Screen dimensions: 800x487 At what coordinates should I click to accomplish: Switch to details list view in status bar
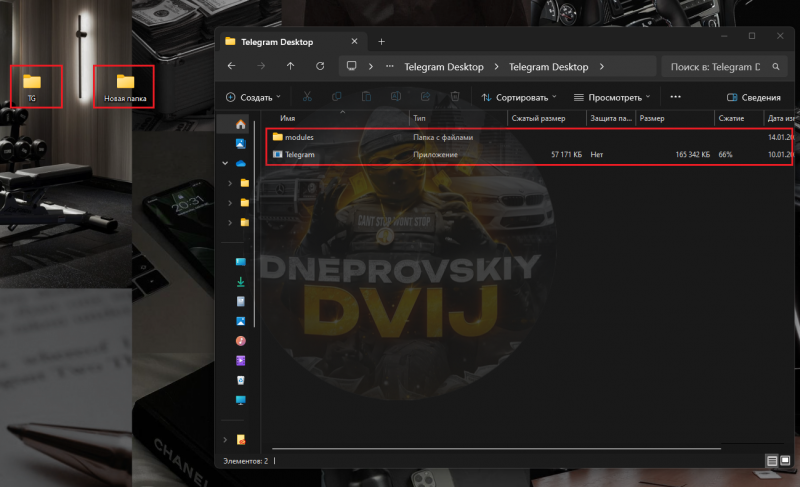[772, 461]
